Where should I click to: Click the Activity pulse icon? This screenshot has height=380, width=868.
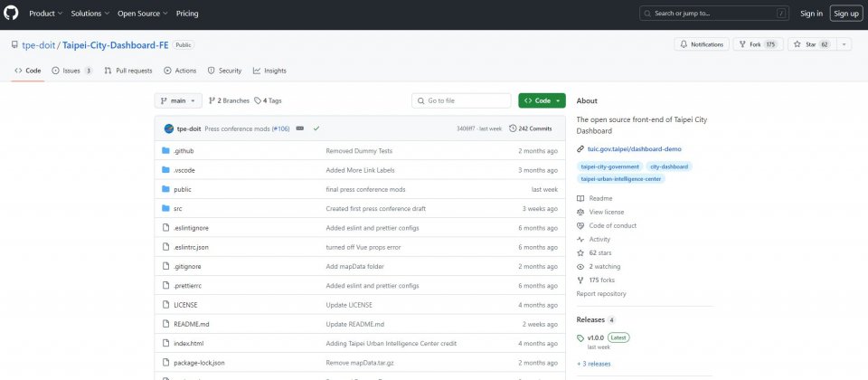580,239
